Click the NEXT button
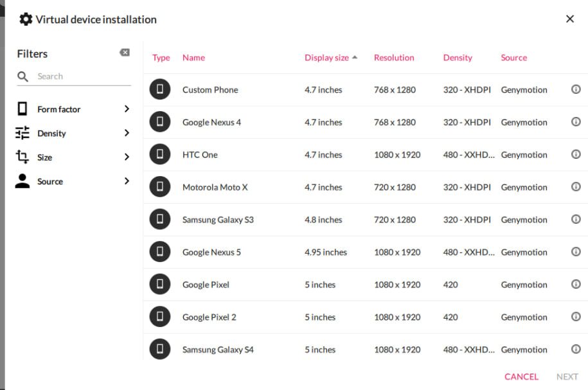 567,377
